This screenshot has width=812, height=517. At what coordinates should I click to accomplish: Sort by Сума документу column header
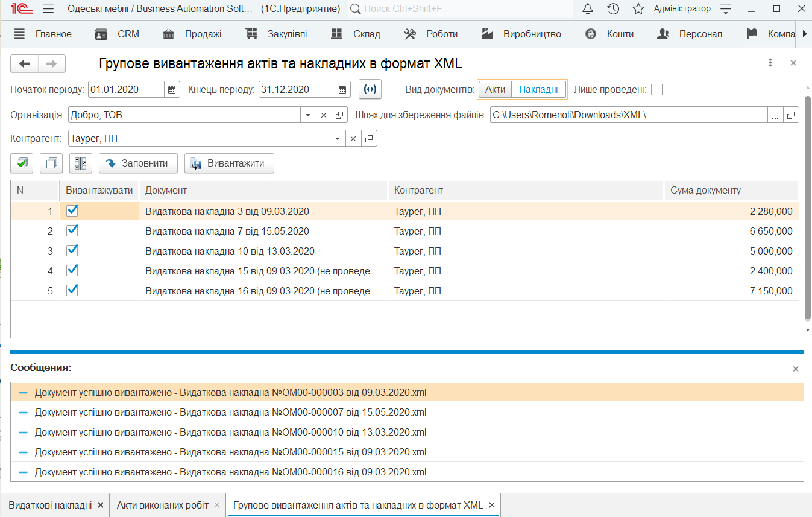732,190
